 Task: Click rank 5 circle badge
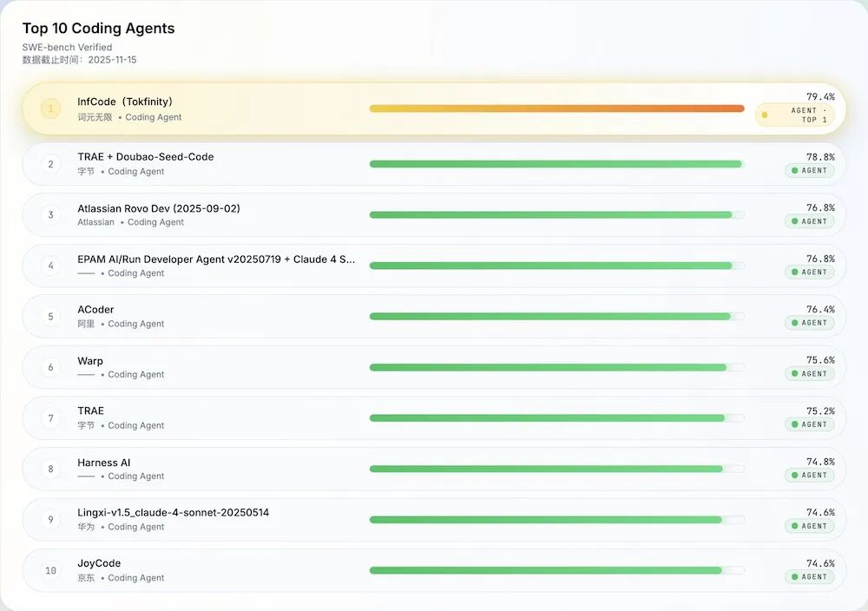click(x=50, y=317)
